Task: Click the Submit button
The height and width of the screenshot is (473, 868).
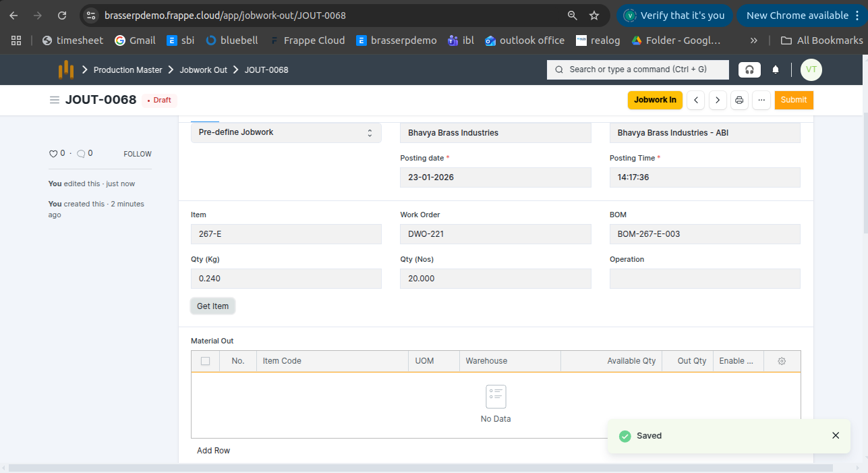Action: [793, 100]
